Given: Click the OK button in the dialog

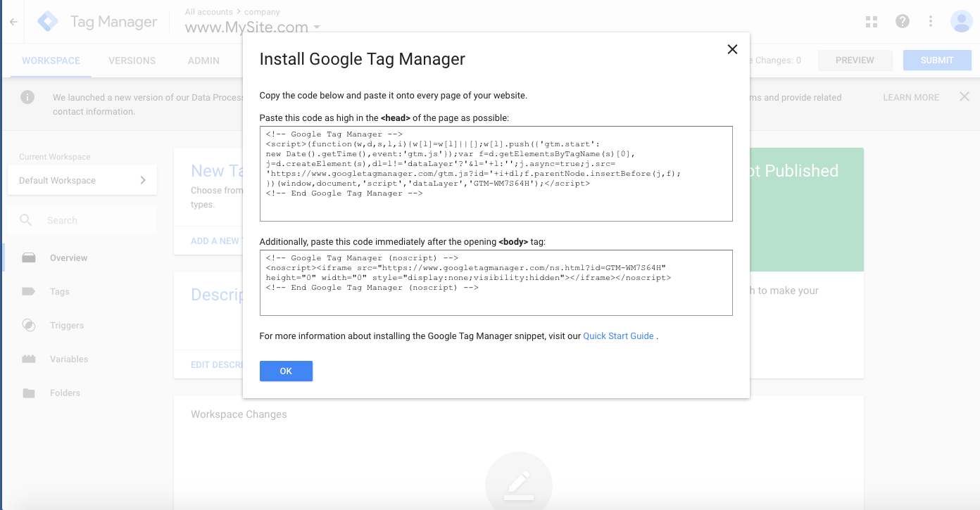Looking at the screenshot, I should pos(286,371).
